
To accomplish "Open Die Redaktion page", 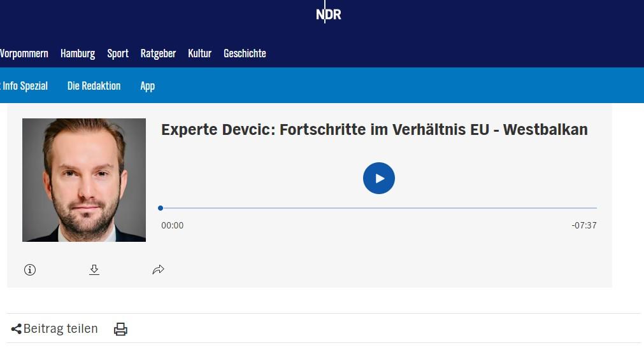I will pos(94,86).
